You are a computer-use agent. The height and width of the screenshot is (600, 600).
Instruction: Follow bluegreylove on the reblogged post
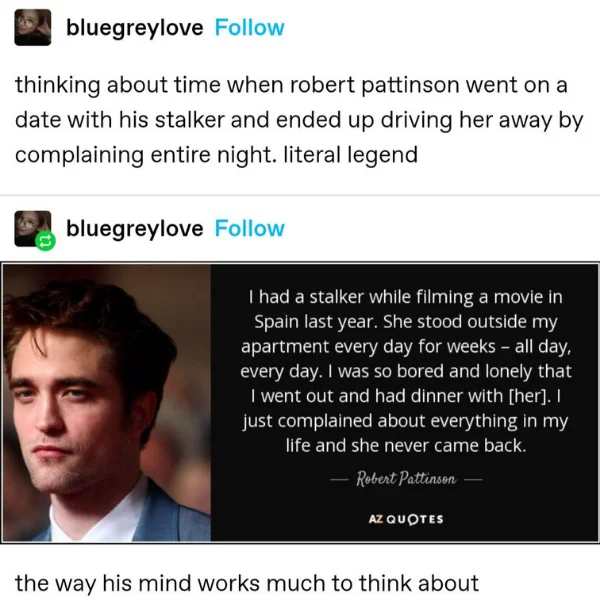249,228
